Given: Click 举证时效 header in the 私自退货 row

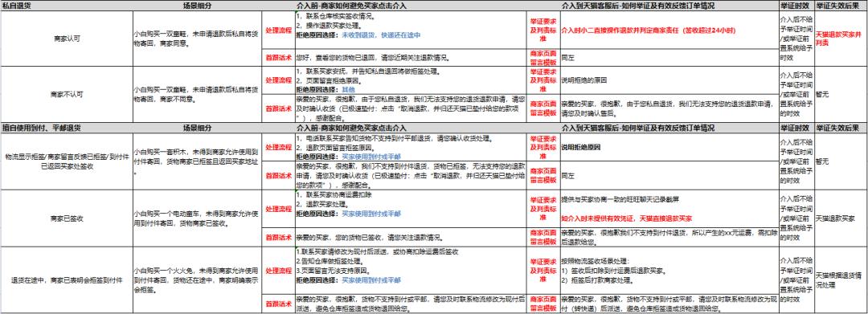Looking at the screenshot, I should (796, 6).
